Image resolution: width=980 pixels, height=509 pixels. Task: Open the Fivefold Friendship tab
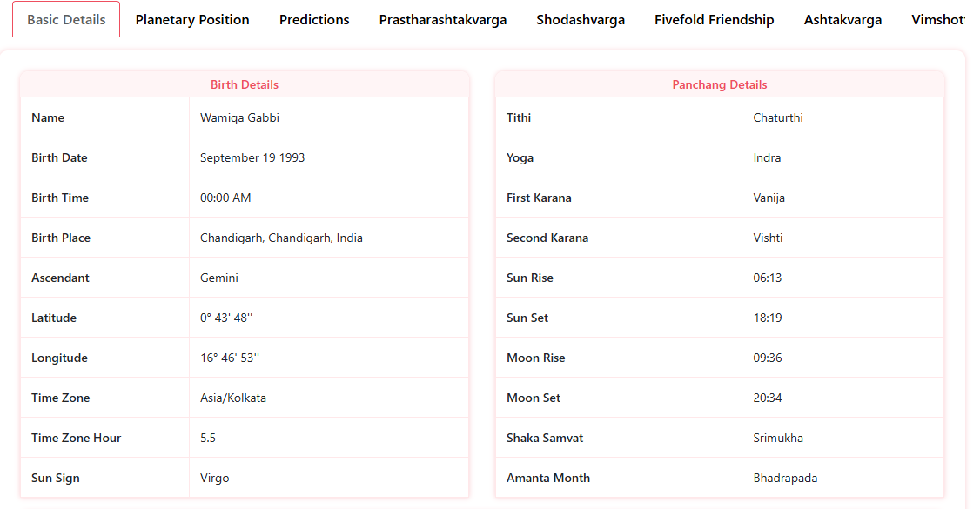(715, 19)
